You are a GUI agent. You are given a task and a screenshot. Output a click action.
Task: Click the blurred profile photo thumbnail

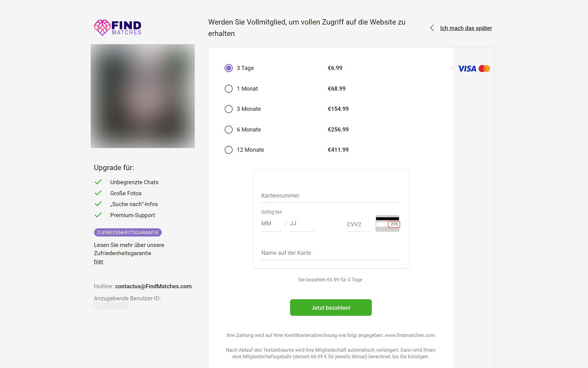[143, 96]
